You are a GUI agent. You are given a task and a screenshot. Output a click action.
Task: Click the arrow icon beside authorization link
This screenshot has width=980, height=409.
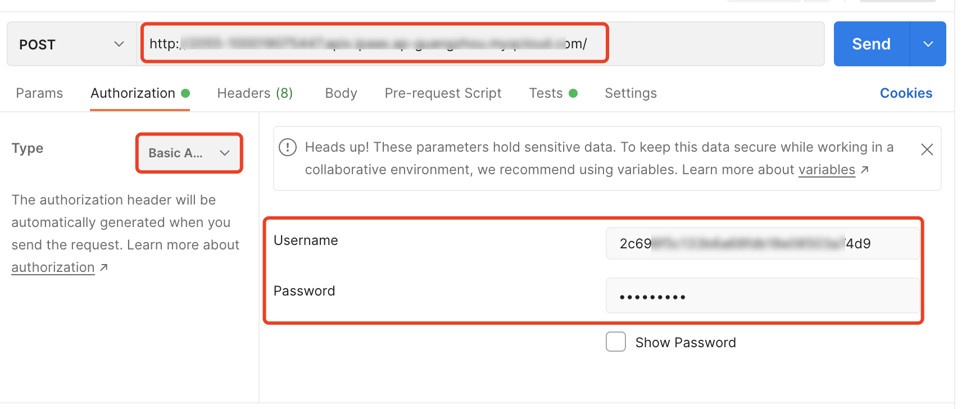tap(104, 267)
